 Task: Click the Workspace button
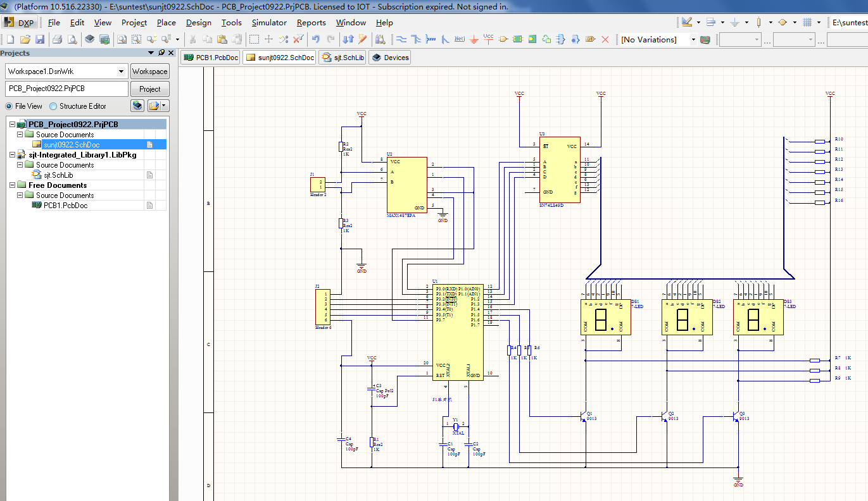(x=149, y=71)
